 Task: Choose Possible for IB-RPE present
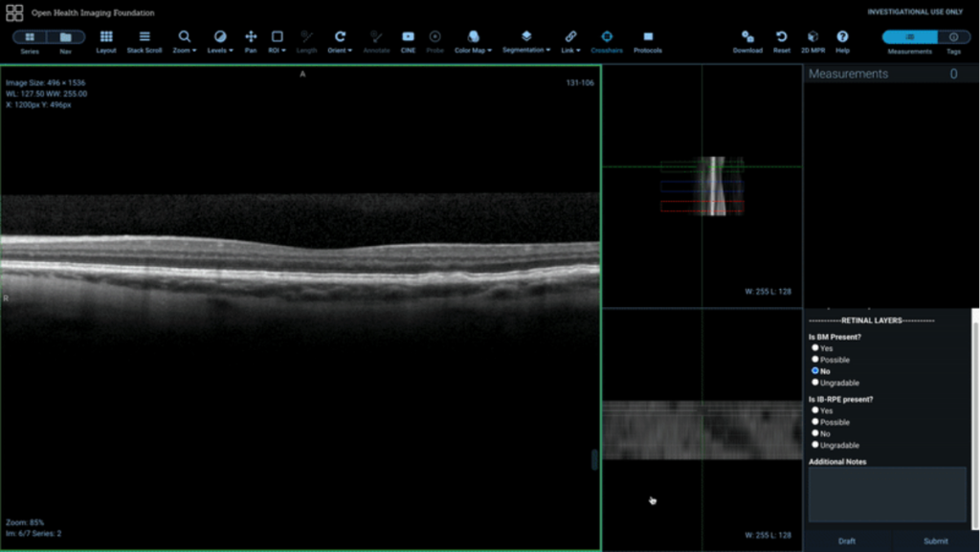tap(815, 422)
